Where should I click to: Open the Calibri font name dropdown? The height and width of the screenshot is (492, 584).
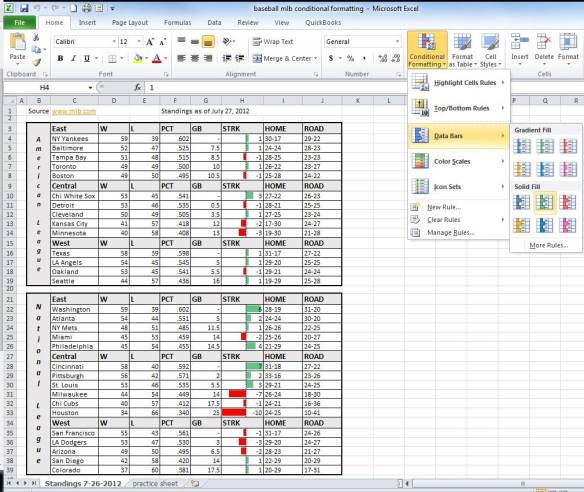[114, 42]
